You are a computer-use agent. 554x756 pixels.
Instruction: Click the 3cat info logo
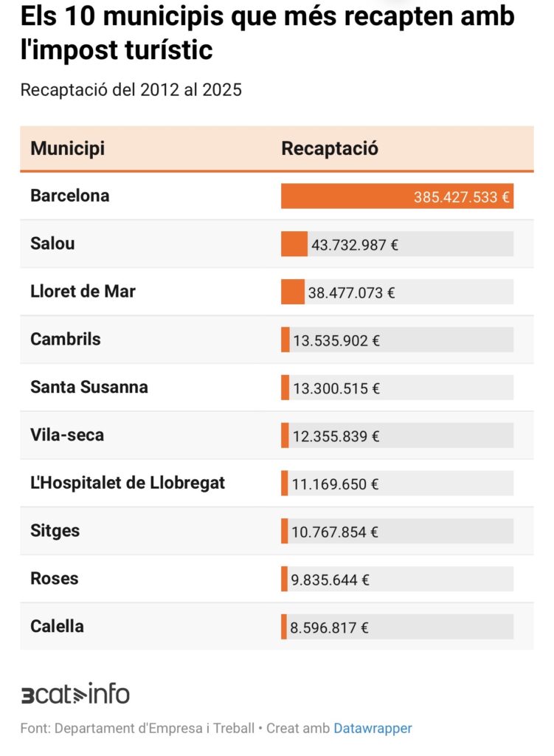[75, 694]
